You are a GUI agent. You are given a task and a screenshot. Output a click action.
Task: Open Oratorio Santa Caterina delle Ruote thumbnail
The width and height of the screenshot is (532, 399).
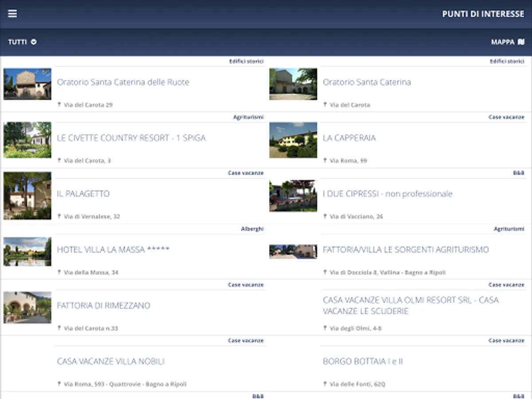[x=27, y=84]
